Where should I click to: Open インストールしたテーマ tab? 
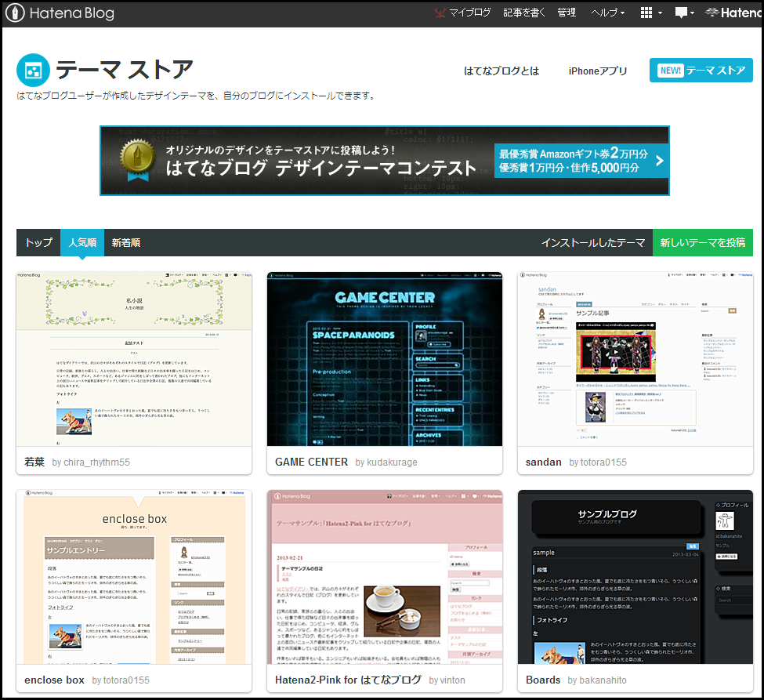point(593,242)
